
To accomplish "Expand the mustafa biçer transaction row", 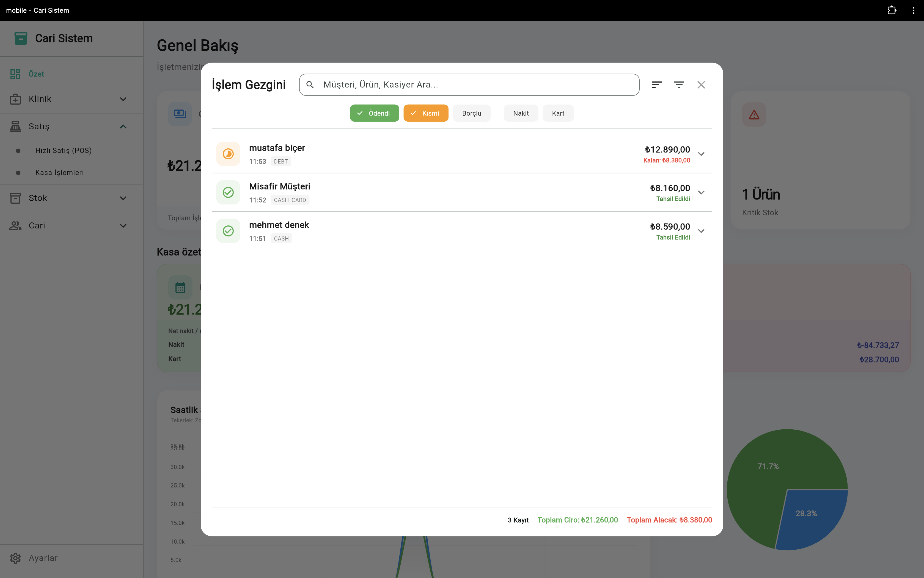I will [x=701, y=154].
